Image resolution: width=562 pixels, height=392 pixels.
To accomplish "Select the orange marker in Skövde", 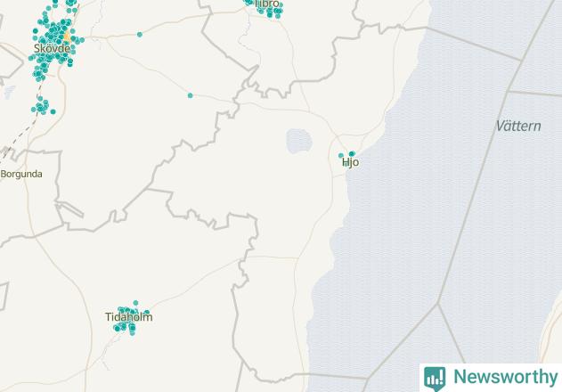I will tap(67, 37).
